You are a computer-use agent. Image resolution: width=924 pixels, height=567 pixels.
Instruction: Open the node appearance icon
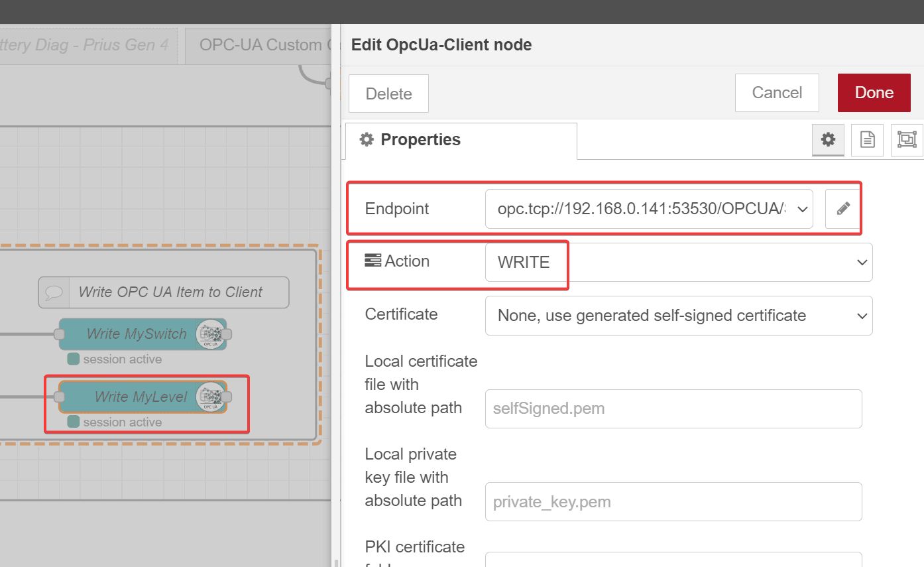click(x=907, y=140)
